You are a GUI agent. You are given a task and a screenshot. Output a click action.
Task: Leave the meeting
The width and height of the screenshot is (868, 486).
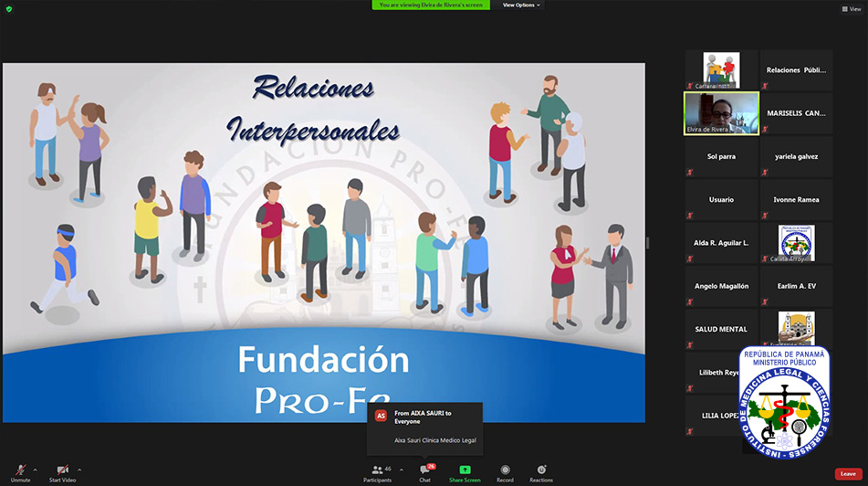[848, 474]
